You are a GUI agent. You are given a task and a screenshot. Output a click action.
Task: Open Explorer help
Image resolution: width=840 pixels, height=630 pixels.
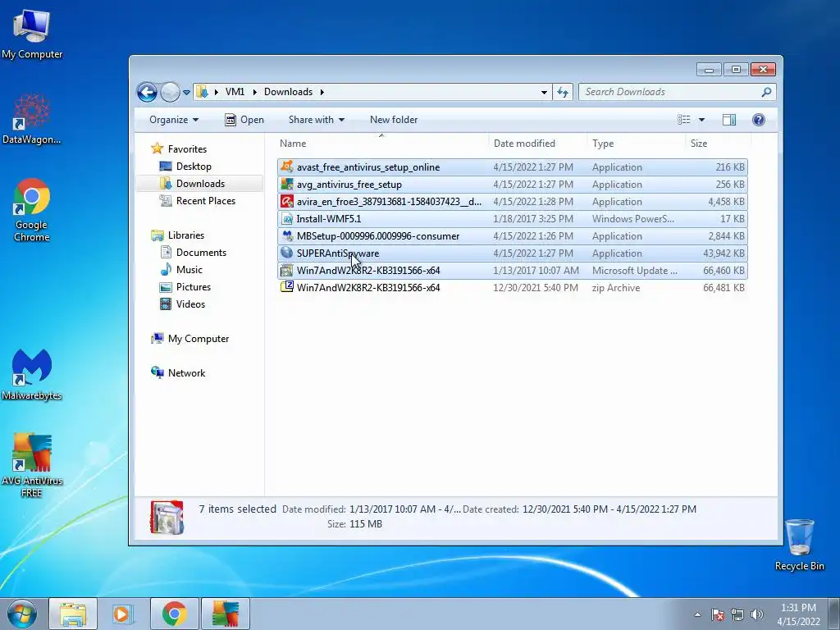point(759,120)
